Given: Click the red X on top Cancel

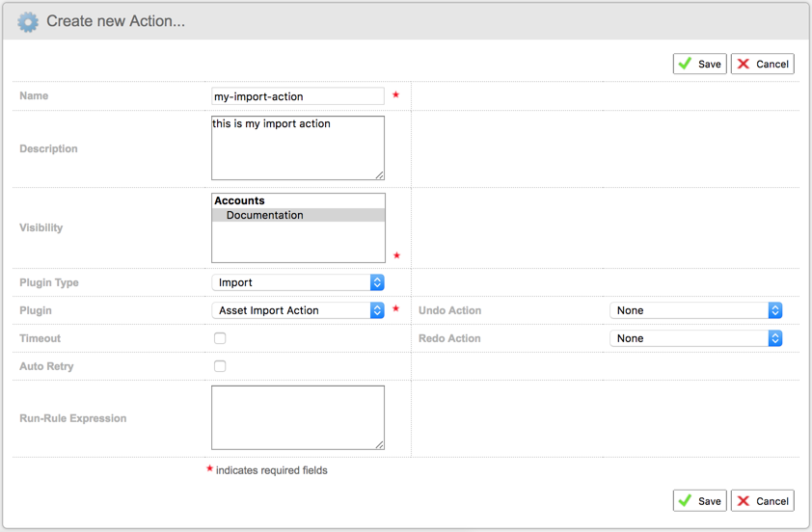Looking at the screenshot, I should 744,64.
